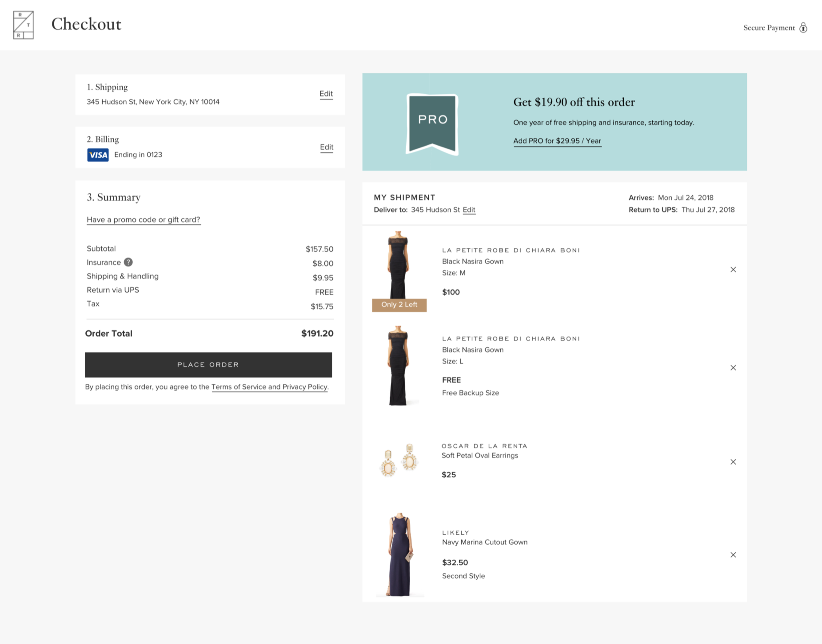Open the Navy Marina Cutout Gown thumbnail
Viewport: 822px width, 644px height.
coord(399,555)
